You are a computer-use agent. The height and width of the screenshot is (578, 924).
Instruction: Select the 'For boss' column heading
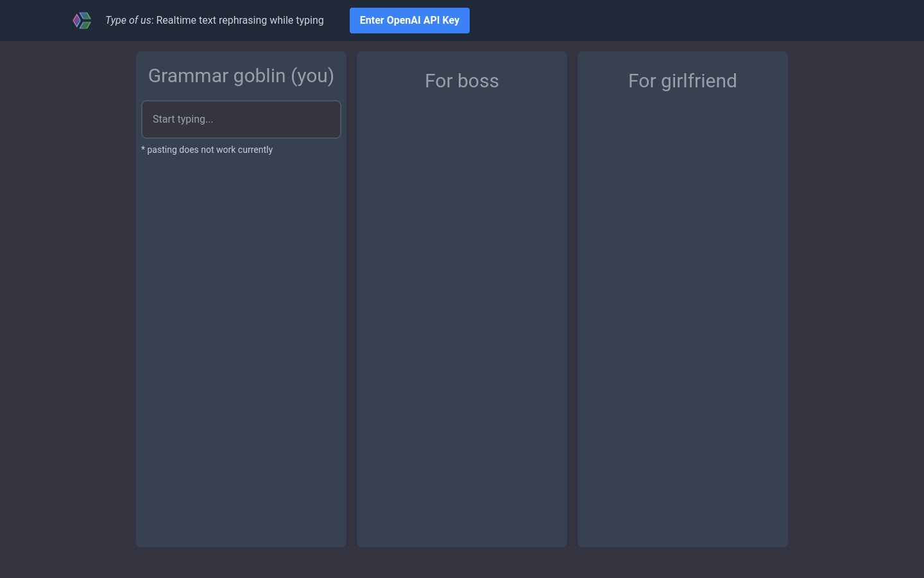[462, 81]
